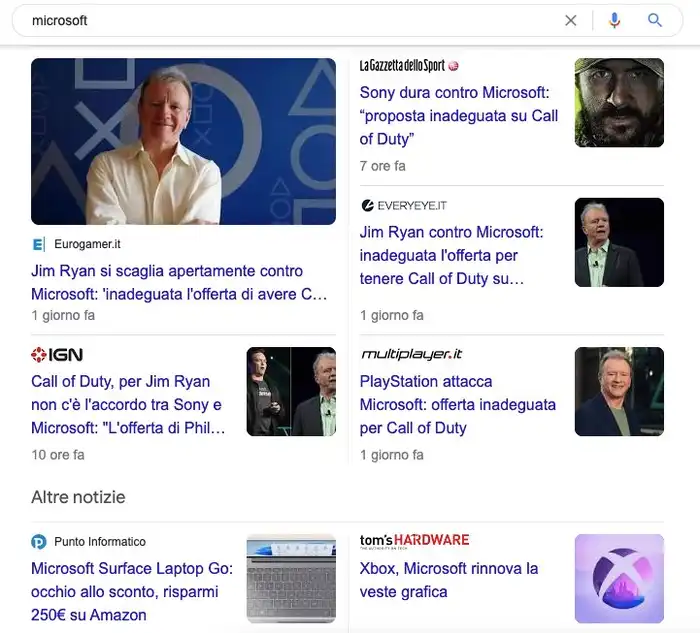Open 'Xbox, Microsoft rinnova la veste grafica'

pos(449,580)
